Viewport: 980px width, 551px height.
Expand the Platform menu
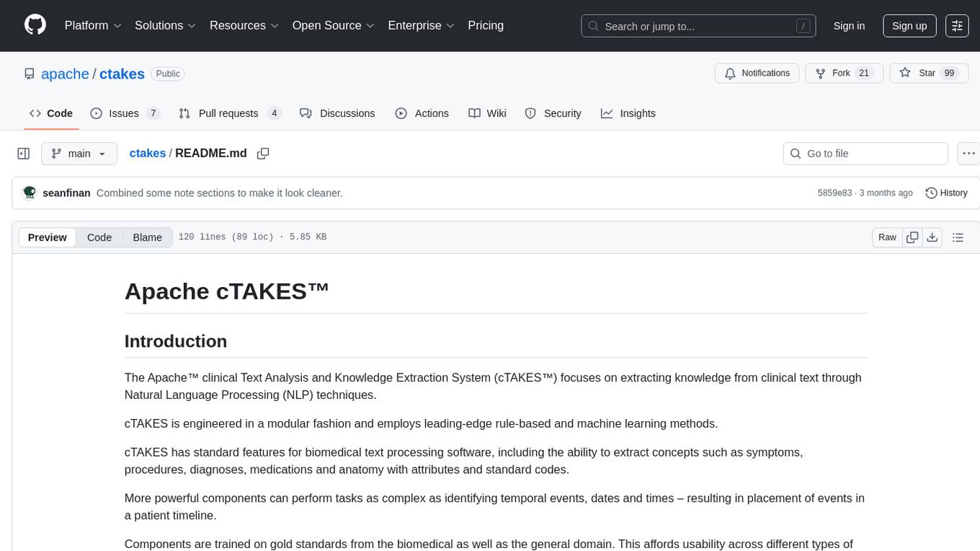93,25
